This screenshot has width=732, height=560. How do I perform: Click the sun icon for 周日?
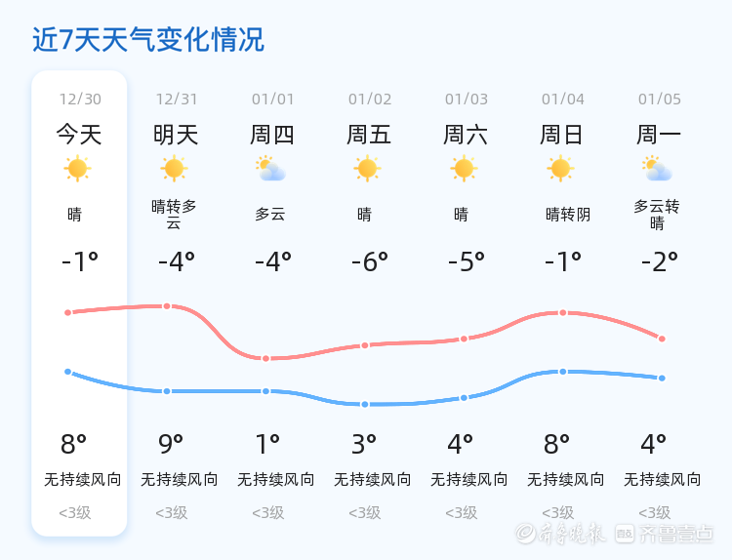click(560, 169)
